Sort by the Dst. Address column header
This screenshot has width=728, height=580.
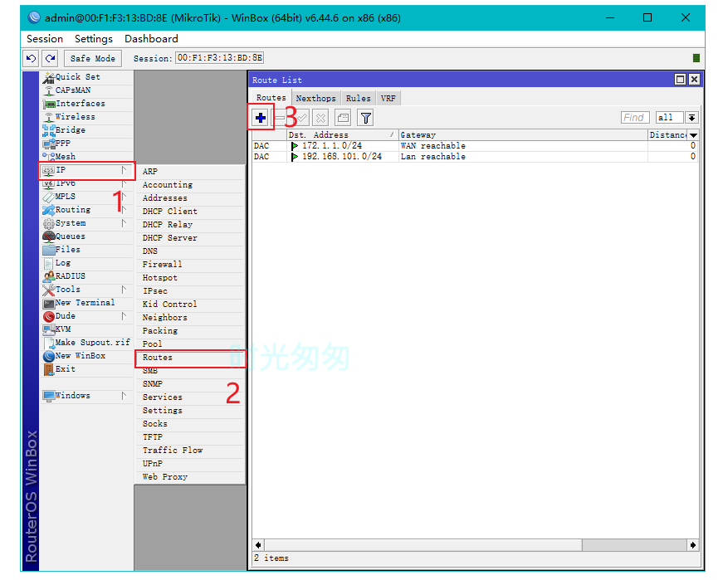342,135
